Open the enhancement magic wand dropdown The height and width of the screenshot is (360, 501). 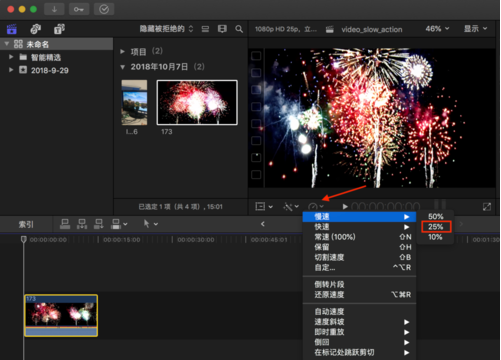(x=291, y=207)
